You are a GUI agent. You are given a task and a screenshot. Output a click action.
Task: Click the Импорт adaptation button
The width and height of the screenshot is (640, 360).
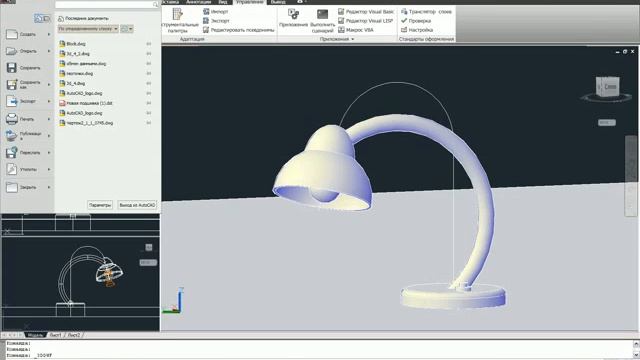pos(216,12)
